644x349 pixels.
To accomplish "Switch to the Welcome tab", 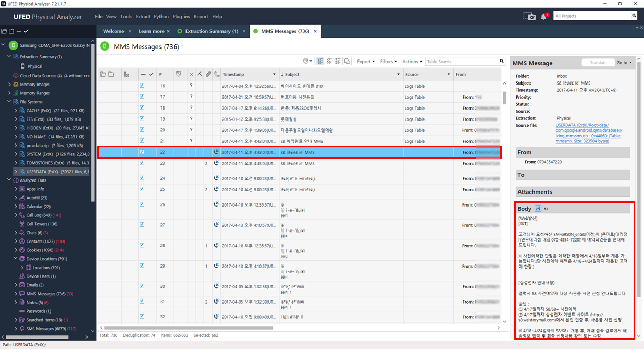I will (114, 31).
